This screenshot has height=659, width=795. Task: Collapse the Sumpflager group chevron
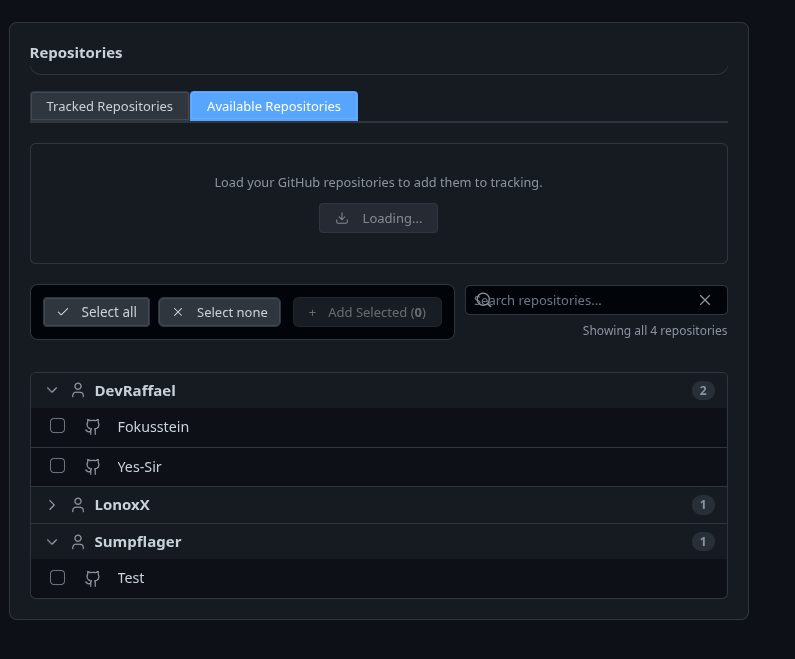point(52,542)
